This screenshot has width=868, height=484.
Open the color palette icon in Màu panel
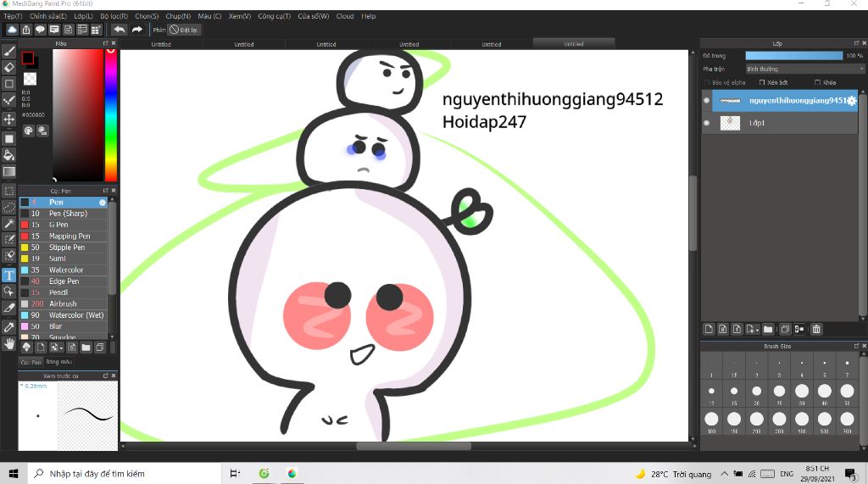pyautogui.click(x=29, y=131)
